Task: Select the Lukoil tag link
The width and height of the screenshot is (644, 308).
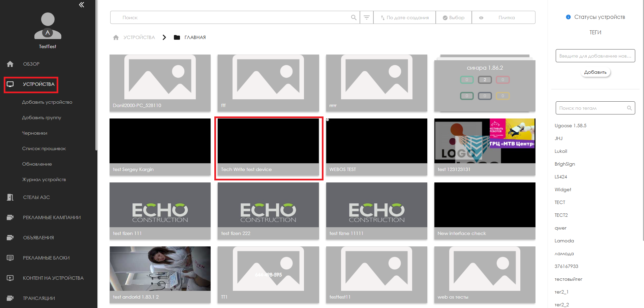Action: [561, 151]
